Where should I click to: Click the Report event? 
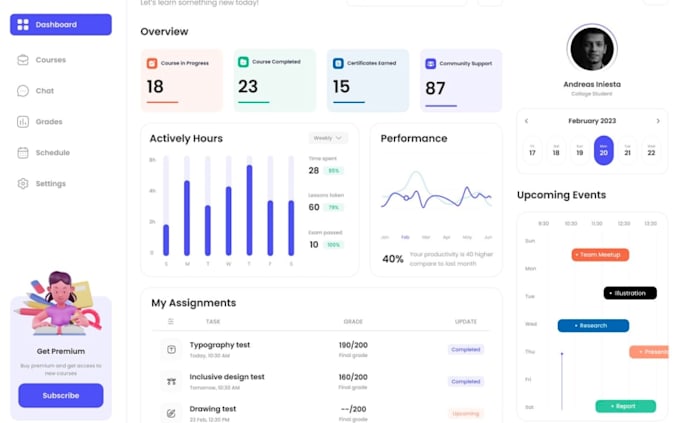[x=626, y=406]
